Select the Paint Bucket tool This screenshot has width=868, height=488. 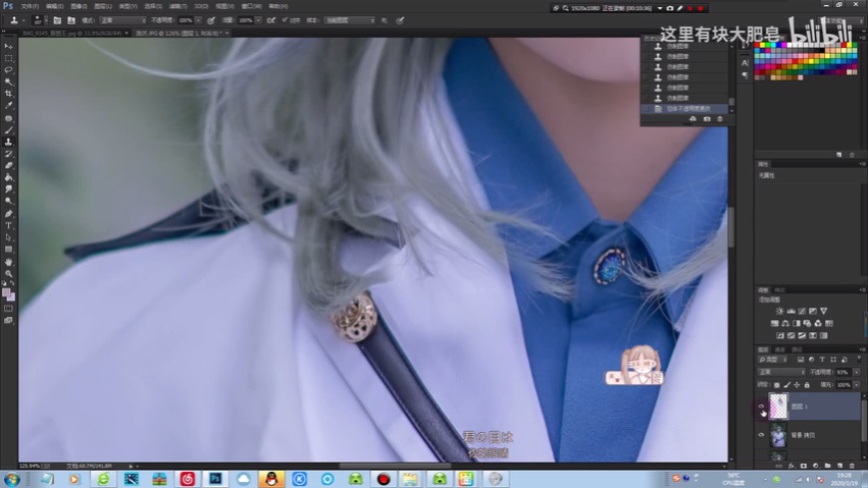point(8,178)
